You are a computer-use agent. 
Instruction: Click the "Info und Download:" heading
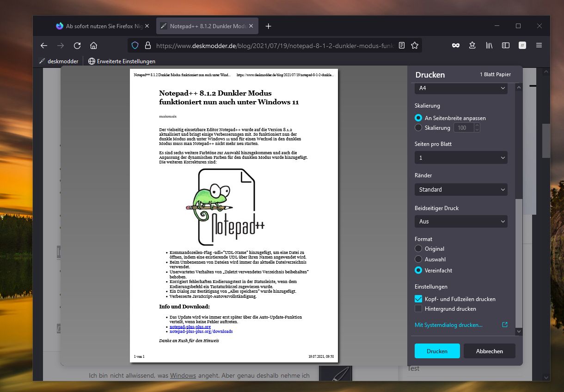coord(184,306)
